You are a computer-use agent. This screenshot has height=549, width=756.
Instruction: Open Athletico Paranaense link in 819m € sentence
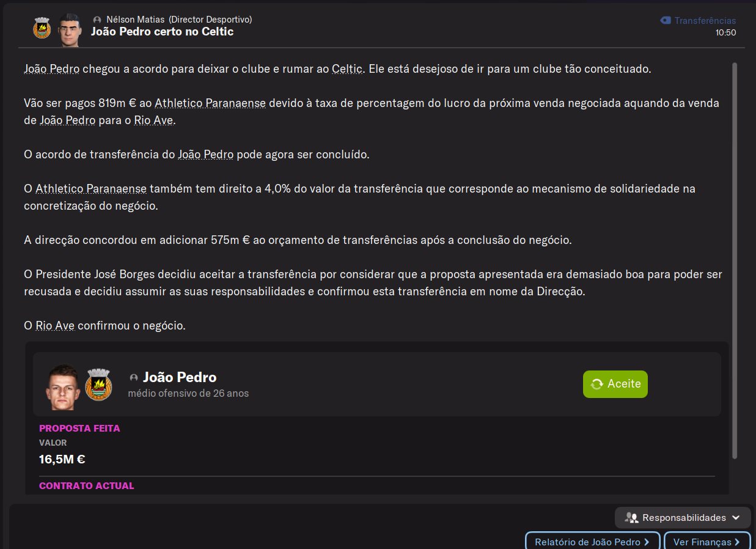tap(210, 103)
